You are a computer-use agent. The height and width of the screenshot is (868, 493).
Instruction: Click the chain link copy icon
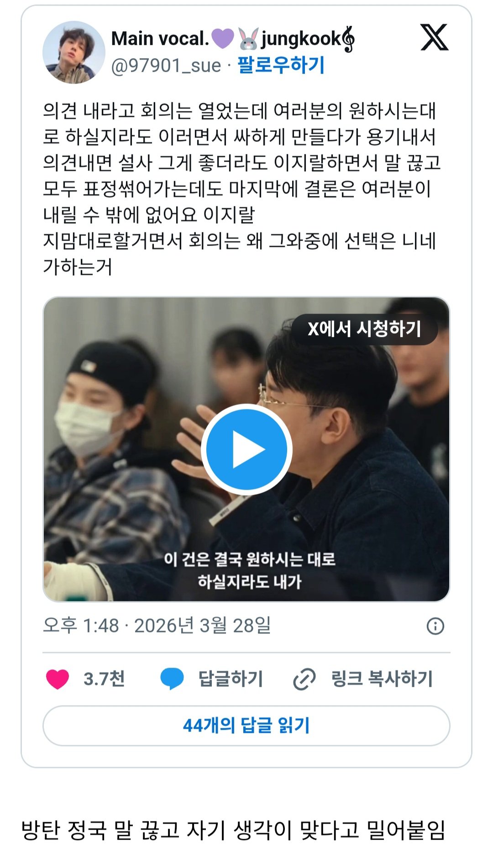click(x=304, y=679)
